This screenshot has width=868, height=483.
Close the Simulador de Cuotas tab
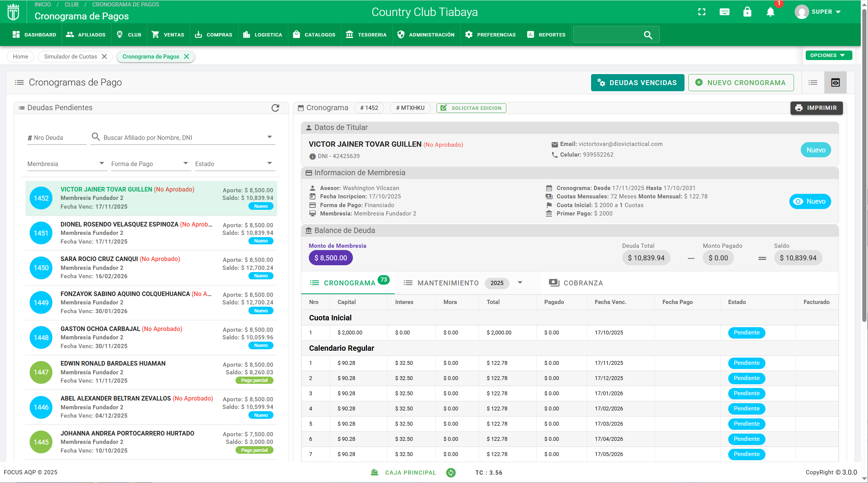coord(104,57)
